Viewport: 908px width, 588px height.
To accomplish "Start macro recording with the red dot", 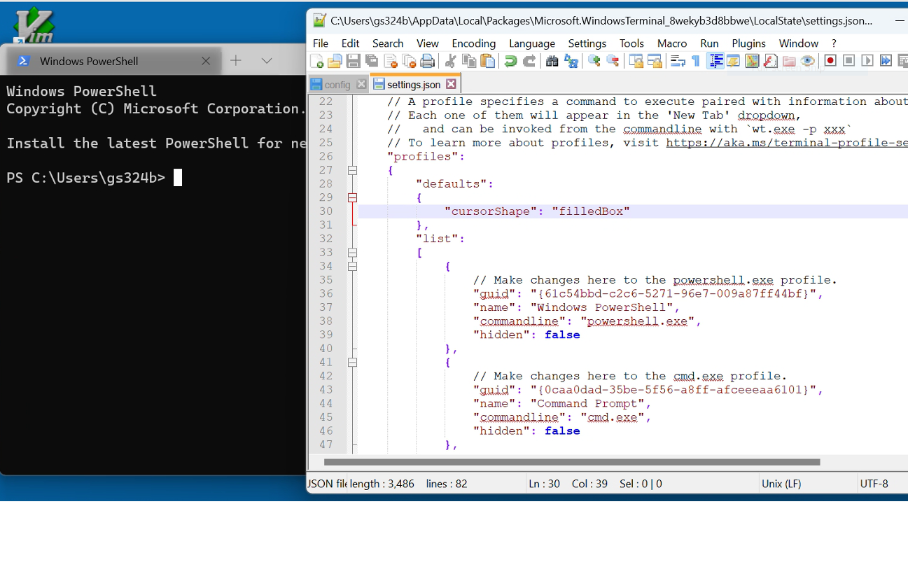I will tap(830, 61).
